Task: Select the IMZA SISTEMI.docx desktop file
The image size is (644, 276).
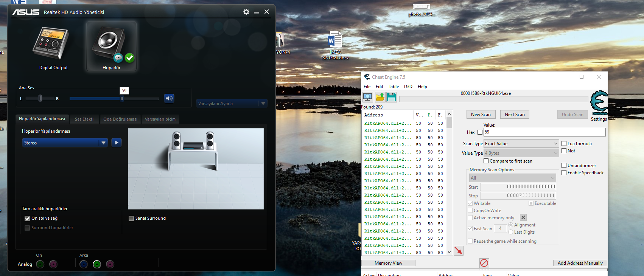Action: [x=335, y=45]
